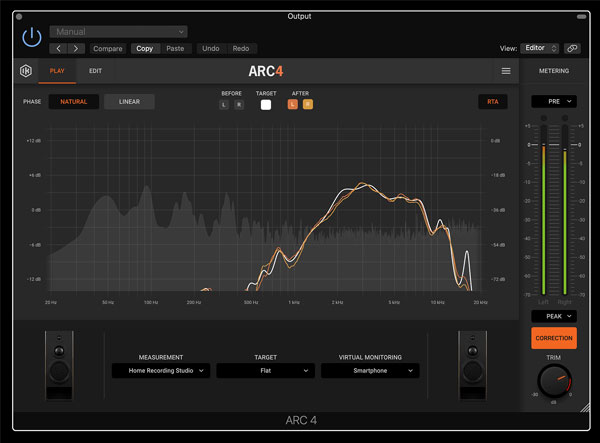Click the window resize corner handle

click(585, 408)
